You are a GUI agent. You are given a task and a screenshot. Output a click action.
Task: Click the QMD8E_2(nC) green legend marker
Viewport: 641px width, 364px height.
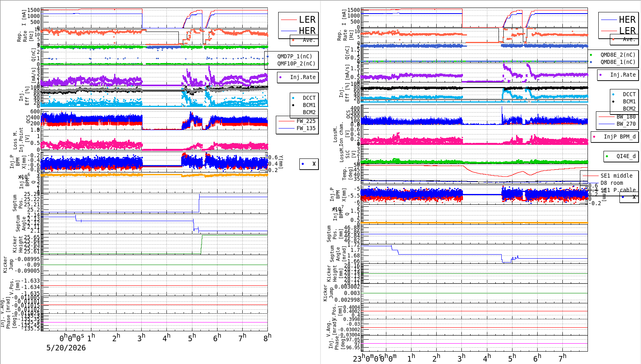(x=591, y=55)
